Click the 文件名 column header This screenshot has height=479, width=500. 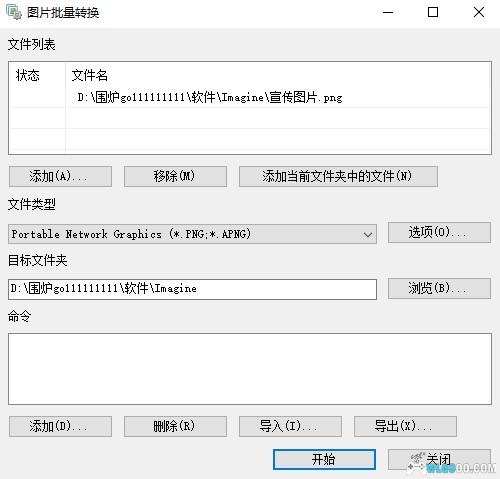(x=90, y=75)
